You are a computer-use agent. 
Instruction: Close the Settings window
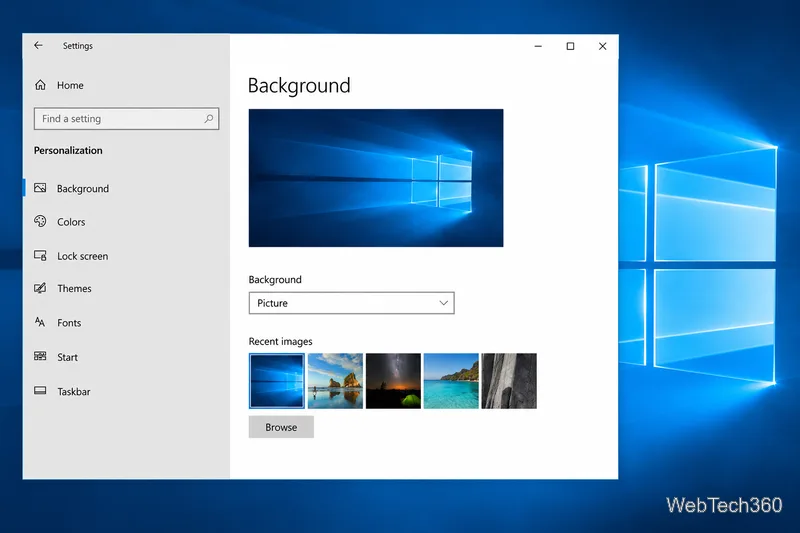pos(603,46)
